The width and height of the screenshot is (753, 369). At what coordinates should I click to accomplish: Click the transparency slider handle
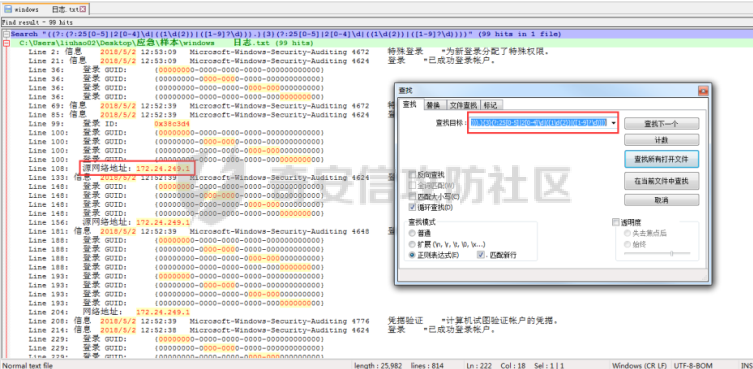tap(671, 253)
